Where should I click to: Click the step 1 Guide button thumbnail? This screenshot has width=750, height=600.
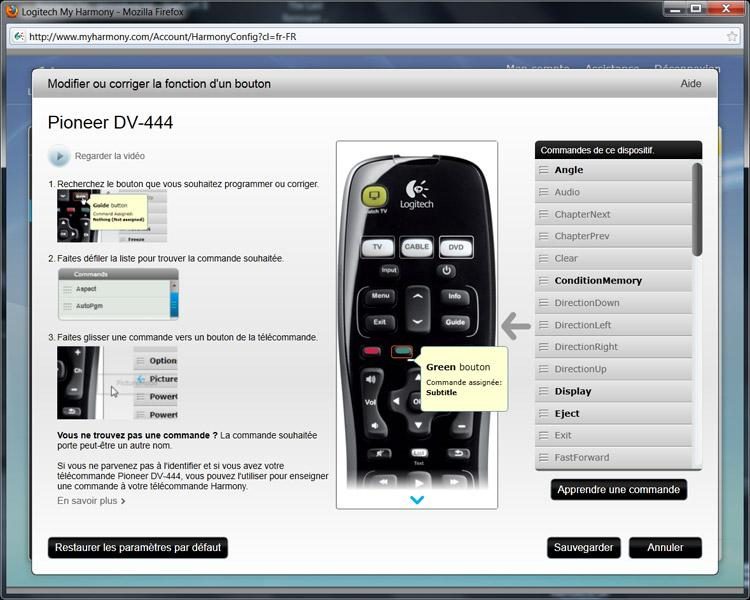click(112, 216)
